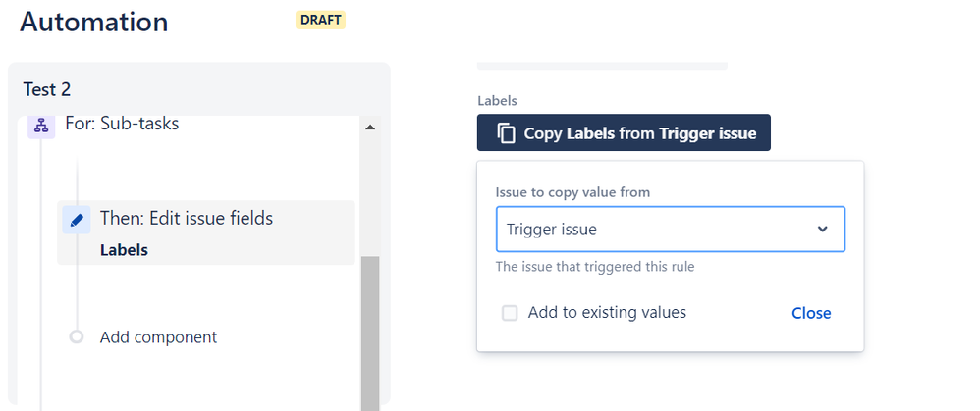Select Then: Edit issue fields step

click(x=187, y=219)
